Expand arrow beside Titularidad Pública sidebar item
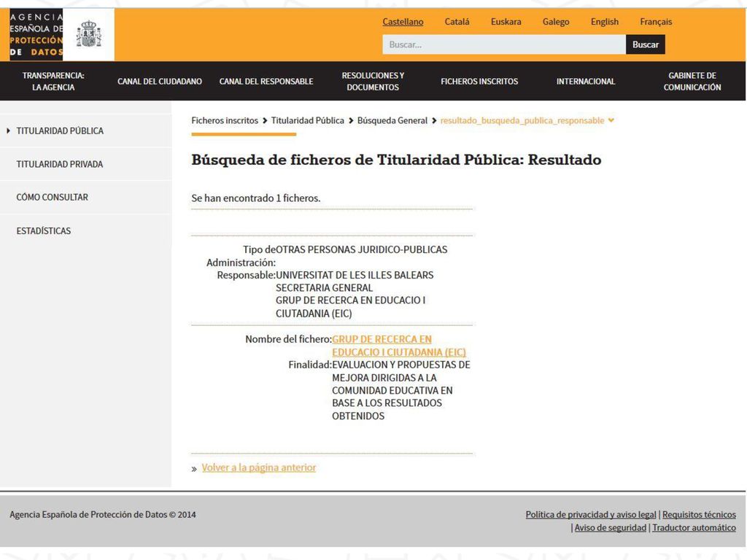The image size is (747, 560). [x=8, y=131]
